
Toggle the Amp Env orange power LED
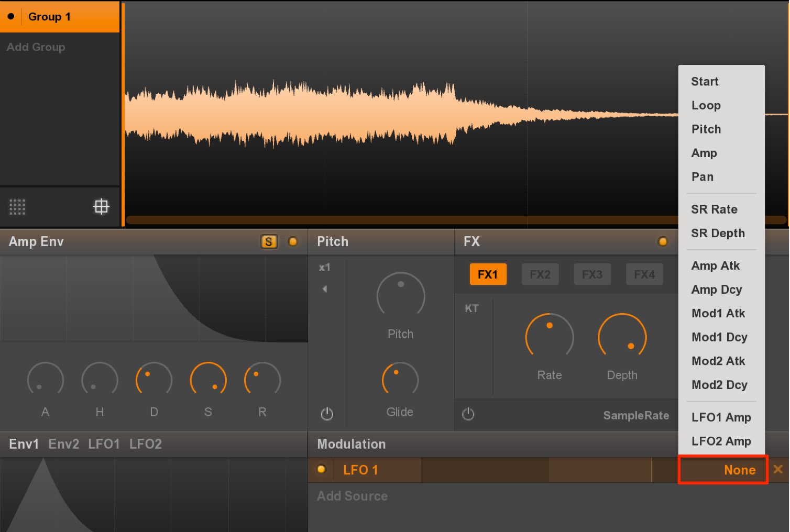(293, 241)
